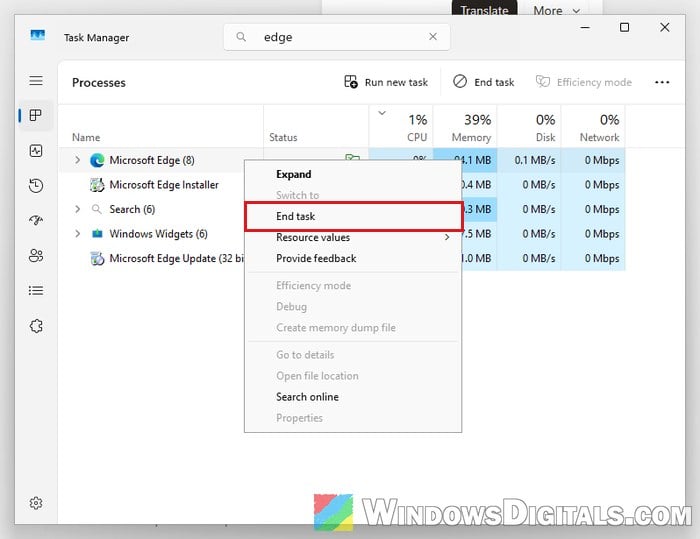Choose Expand in the context menu
The image size is (700, 539).
point(353,174)
